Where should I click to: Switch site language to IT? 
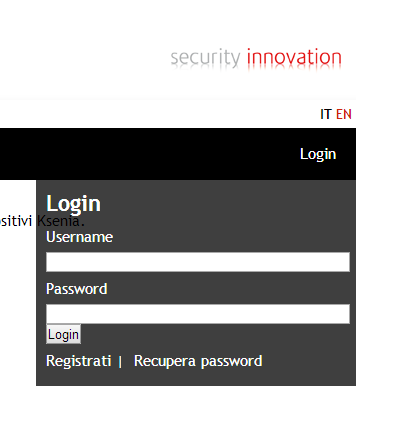click(326, 114)
